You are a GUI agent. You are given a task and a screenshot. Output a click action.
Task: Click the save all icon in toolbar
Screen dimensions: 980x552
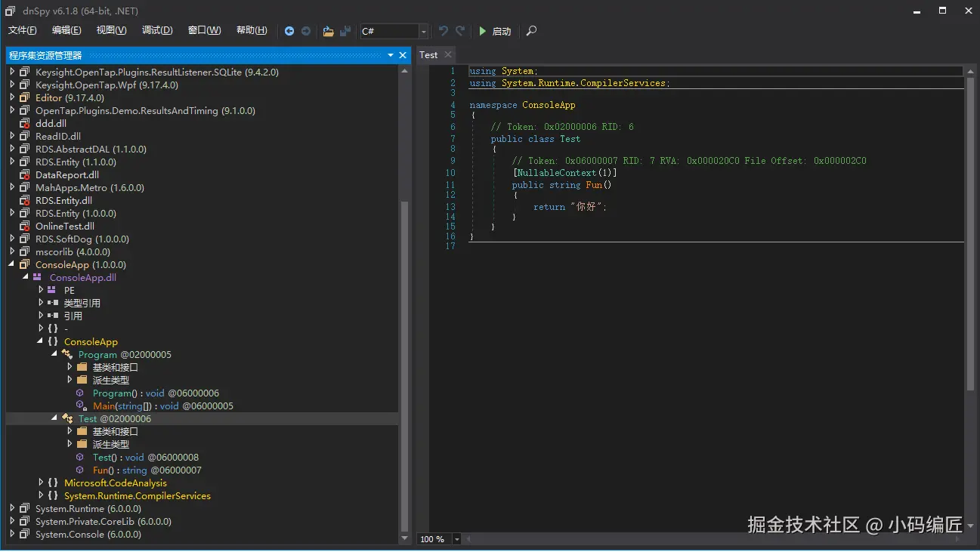345,31
